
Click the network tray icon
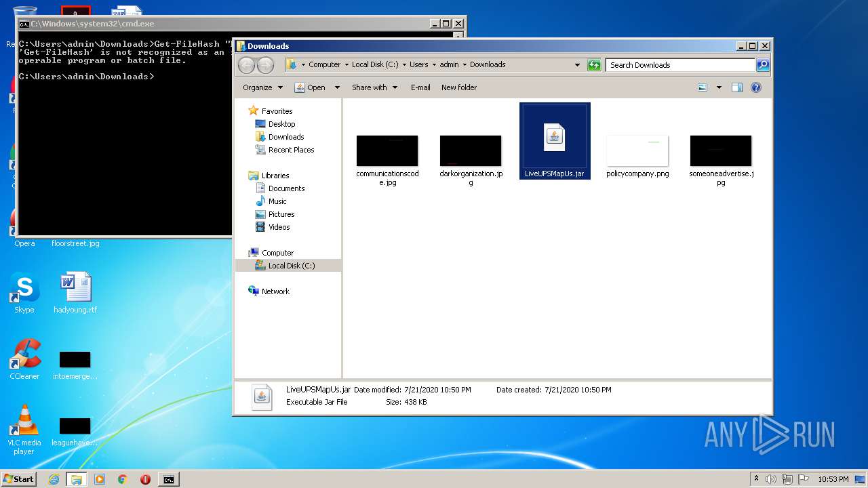pos(787,479)
